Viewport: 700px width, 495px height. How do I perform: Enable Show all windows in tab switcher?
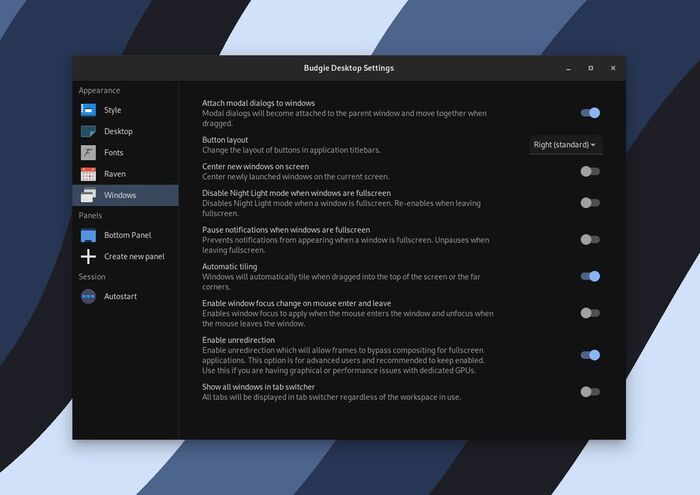pyautogui.click(x=590, y=392)
